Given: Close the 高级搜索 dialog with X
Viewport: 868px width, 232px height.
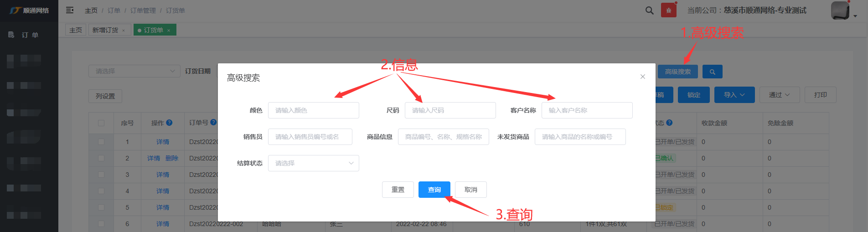Looking at the screenshot, I should coord(642,77).
